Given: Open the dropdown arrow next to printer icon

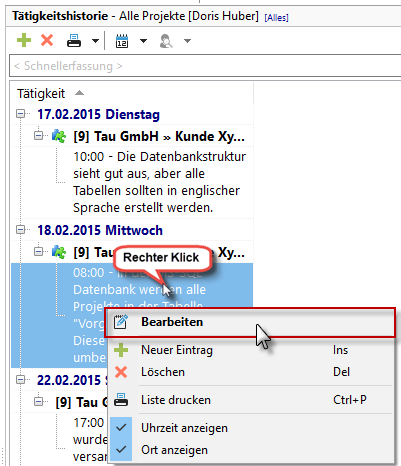Looking at the screenshot, I should point(95,41).
